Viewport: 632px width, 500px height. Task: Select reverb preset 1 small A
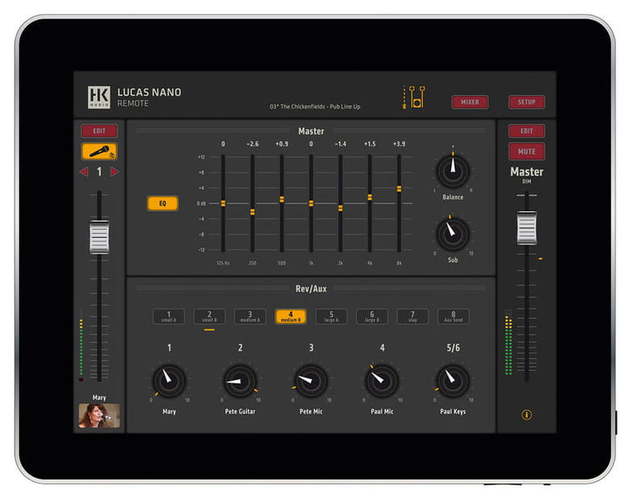(x=168, y=316)
